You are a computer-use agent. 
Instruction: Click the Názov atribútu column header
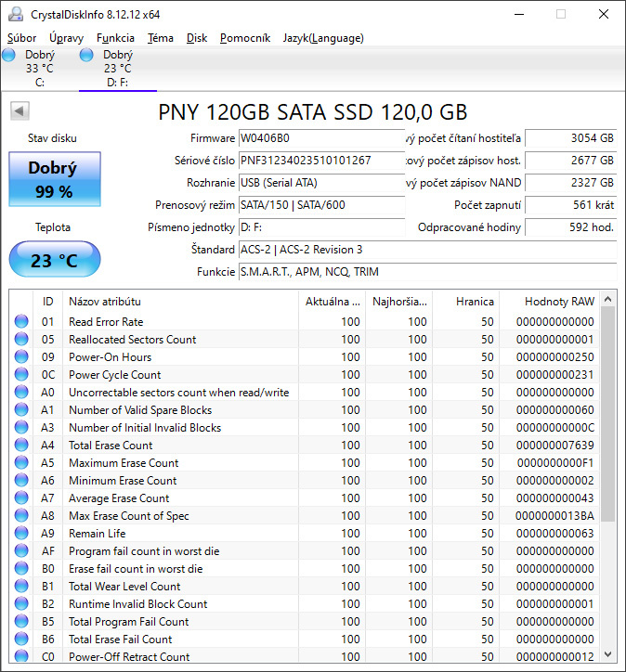(180, 302)
